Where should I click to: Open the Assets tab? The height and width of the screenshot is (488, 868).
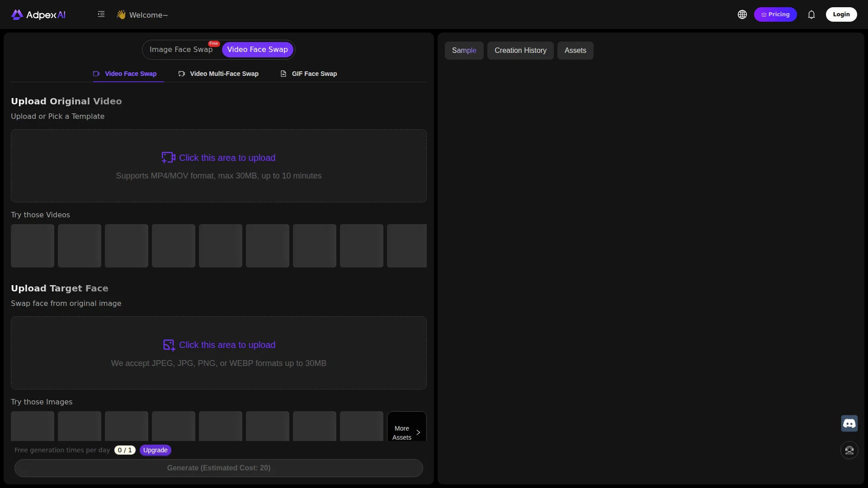coord(575,51)
